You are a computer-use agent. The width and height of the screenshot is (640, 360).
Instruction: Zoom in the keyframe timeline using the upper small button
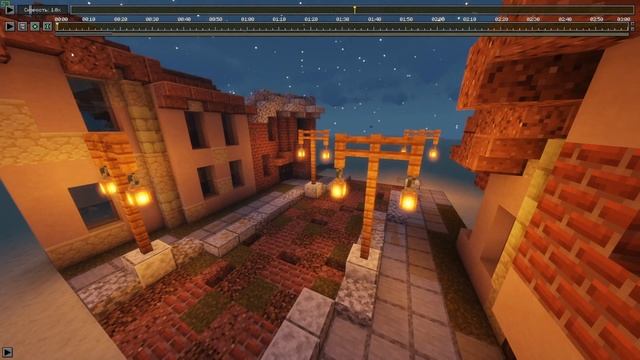click(x=633, y=24)
